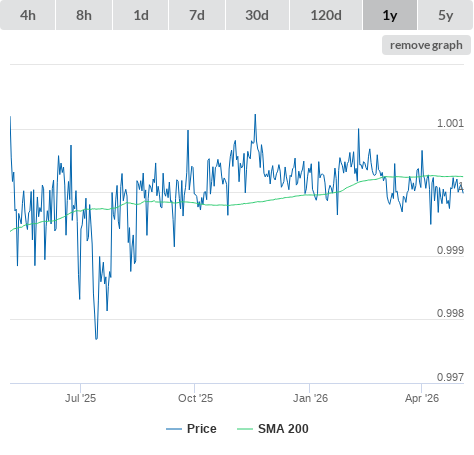Toggle SMA 200 series visibility
Screen dimensions: 474x455
click(x=283, y=429)
